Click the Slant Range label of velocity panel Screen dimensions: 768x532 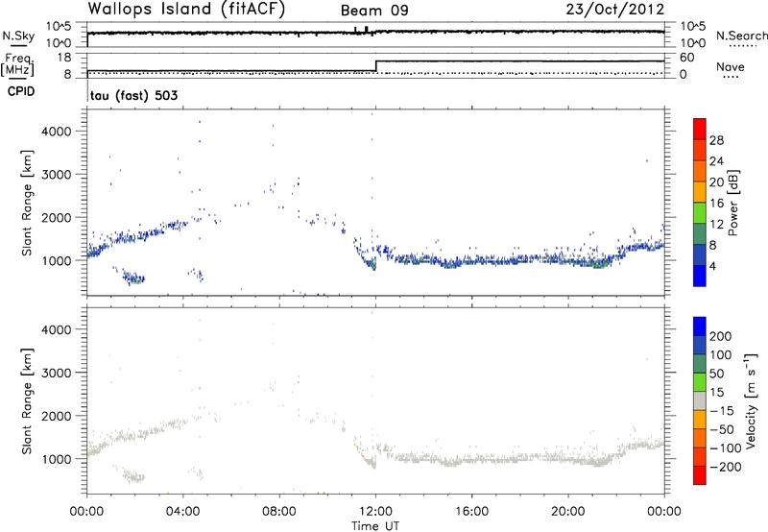tap(27, 401)
